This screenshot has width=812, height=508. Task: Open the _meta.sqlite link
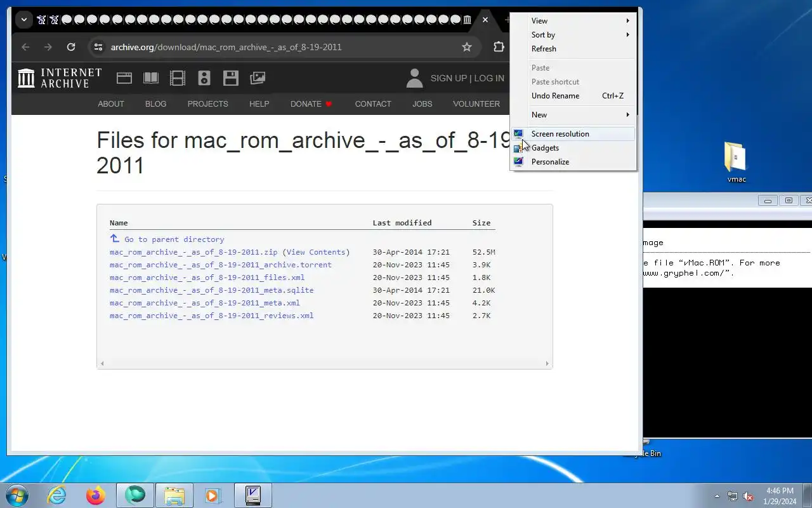[211, 290]
